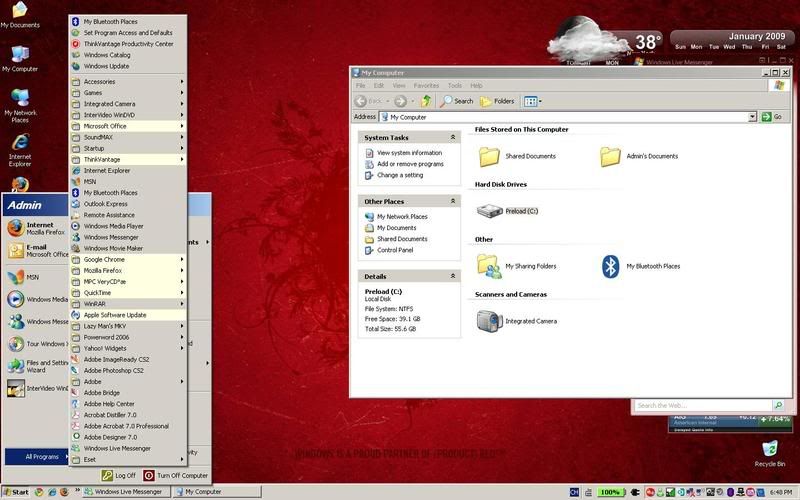Open the Help menu
Screen dimensions: 800x500
(x=476, y=85)
